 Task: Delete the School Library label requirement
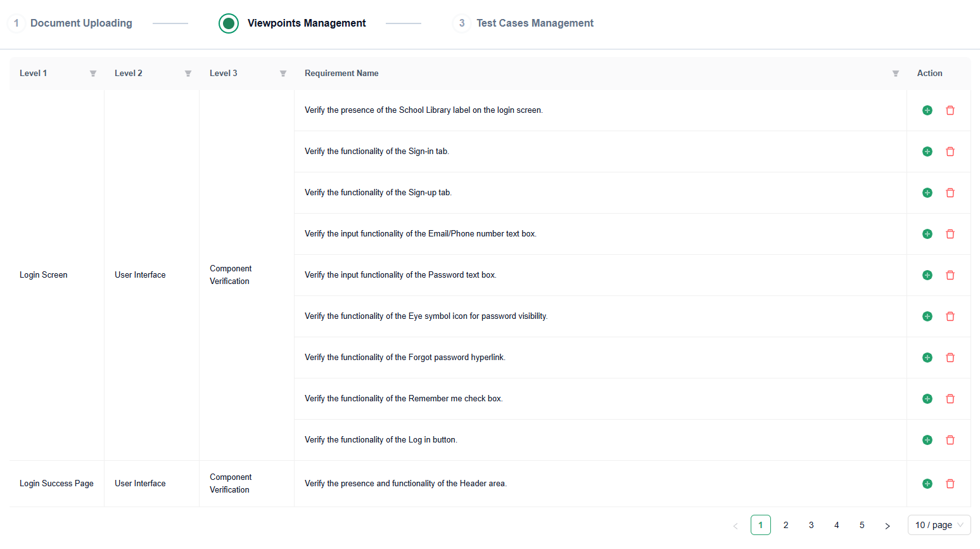tap(950, 110)
